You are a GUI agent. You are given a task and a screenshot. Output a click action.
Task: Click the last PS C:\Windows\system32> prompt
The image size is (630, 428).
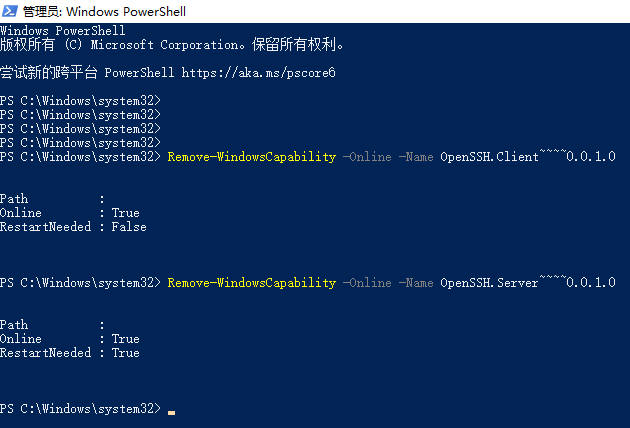[80, 409]
